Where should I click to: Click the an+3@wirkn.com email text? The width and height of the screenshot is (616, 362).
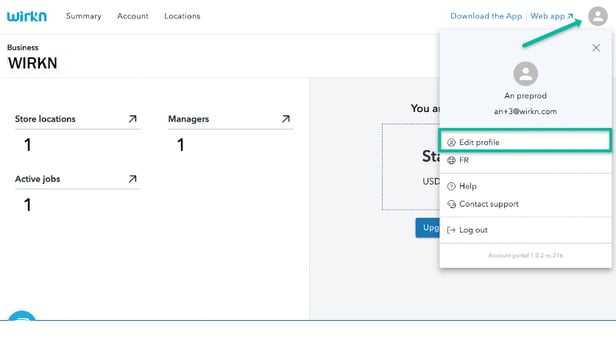coord(525,111)
